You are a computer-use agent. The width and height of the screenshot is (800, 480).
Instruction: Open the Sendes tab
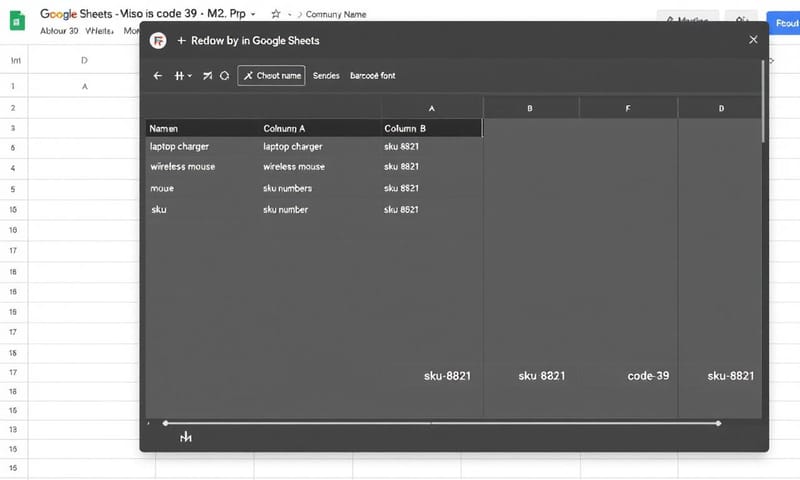[326, 76]
